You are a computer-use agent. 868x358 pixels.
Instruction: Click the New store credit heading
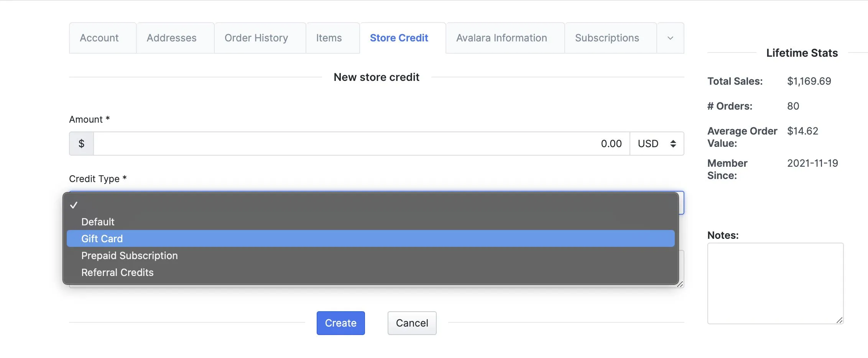376,77
